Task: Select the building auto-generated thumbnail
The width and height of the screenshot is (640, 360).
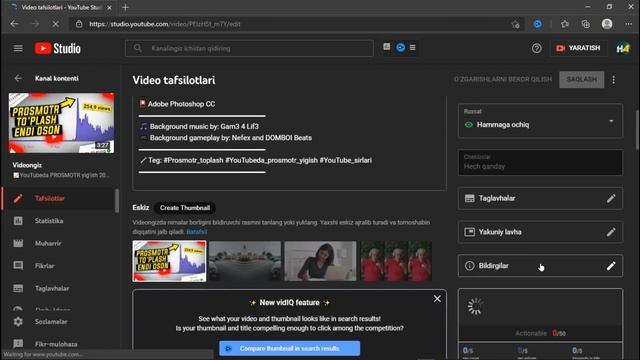Action: pos(245,261)
